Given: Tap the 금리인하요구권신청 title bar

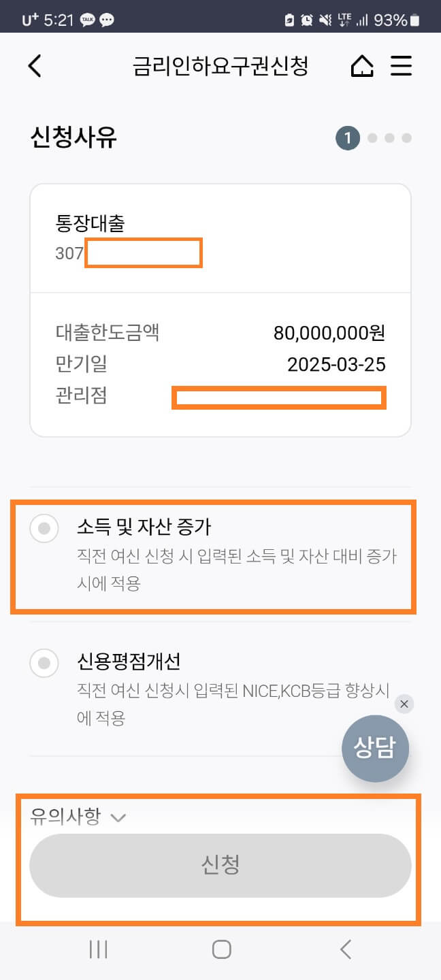Looking at the screenshot, I should (220, 67).
